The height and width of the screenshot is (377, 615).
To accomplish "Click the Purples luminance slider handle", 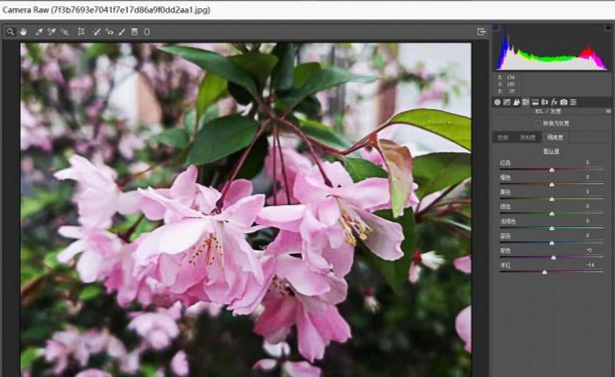I will 553,258.
